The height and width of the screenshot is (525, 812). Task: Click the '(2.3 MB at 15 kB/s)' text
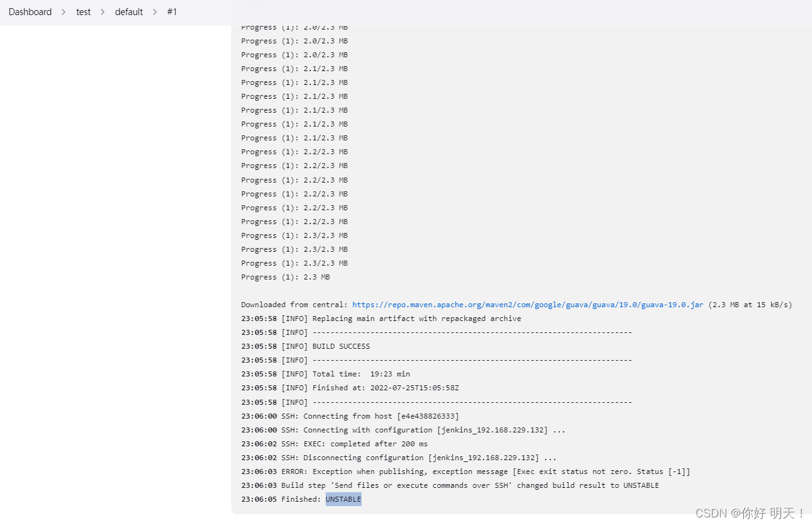click(750, 305)
